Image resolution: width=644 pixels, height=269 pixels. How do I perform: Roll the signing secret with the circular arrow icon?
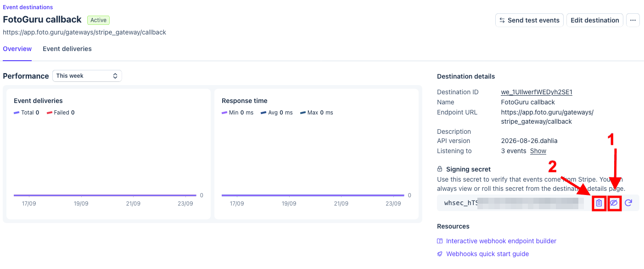(628, 203)
